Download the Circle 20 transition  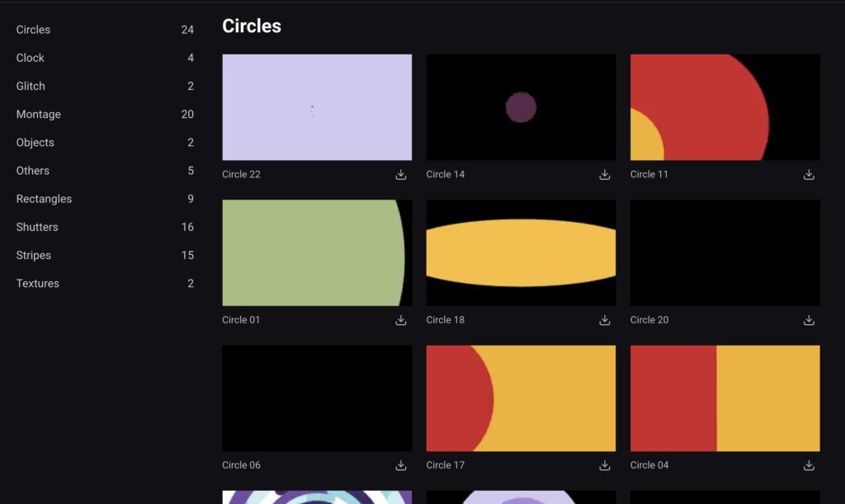809,320
